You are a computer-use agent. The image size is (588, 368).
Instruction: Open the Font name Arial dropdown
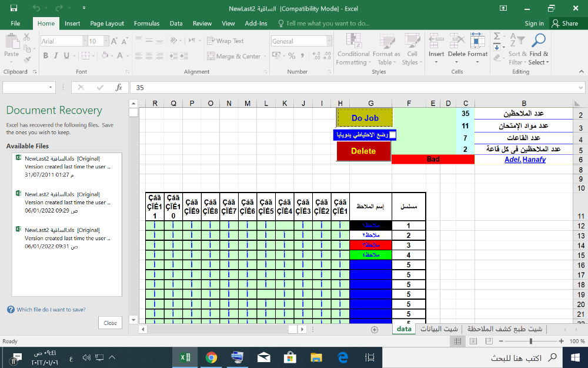[x=85, y=41]
